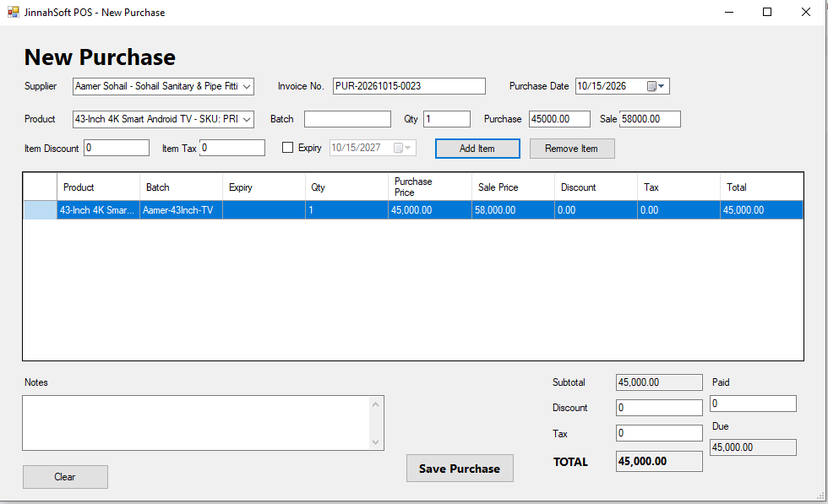Image resolution: width=828 pixels, height=504 pixels.
Task: Click the Sale price input field
Action: [650, 119]
